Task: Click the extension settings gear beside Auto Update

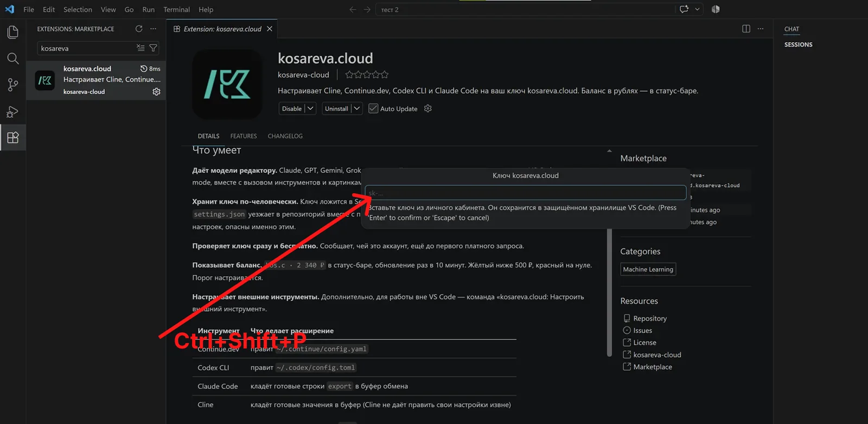Action: point(427,109)
